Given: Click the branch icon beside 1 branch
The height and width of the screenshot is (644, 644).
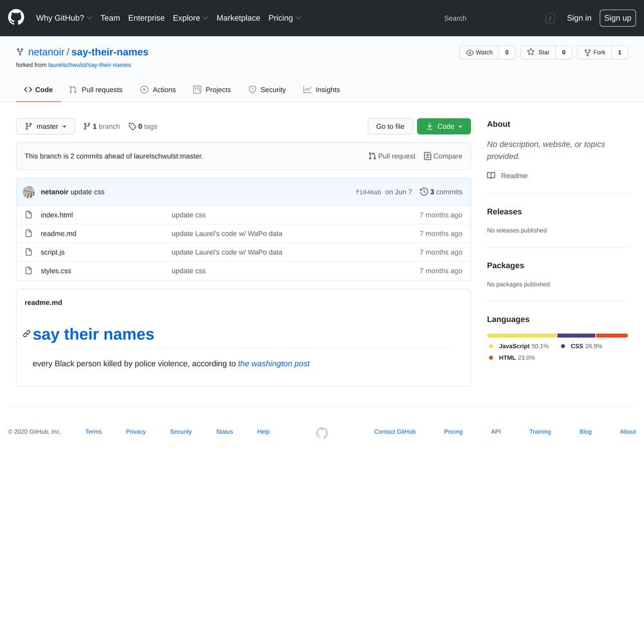Looking at the screenshot, I should click(87, 126).
